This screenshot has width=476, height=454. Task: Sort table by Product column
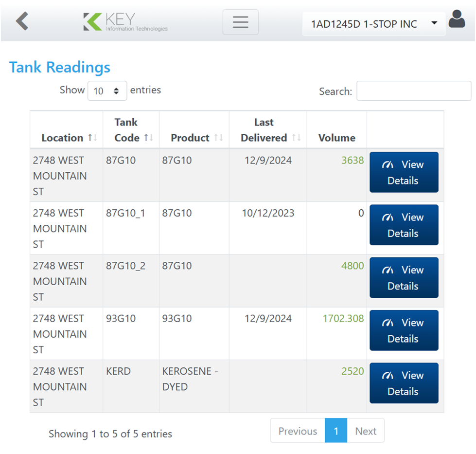coord(194,130)
